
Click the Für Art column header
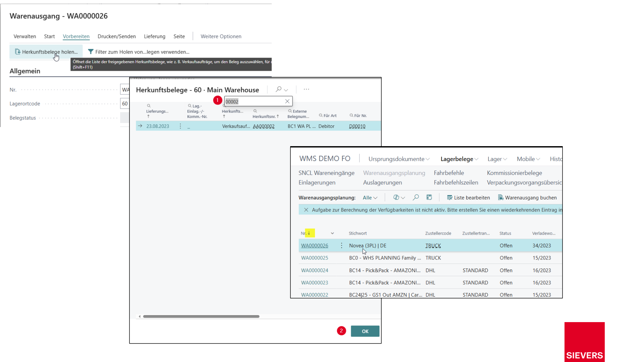tap(328, 116)
